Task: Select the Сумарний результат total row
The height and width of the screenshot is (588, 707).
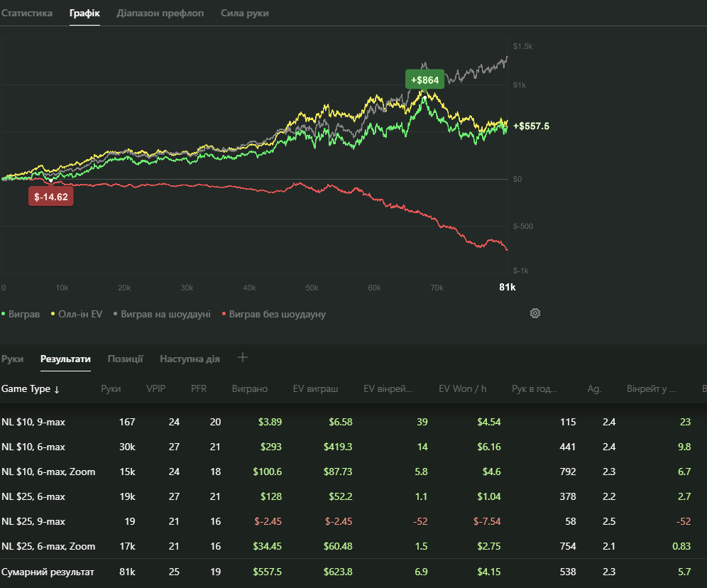Action: 48,572
